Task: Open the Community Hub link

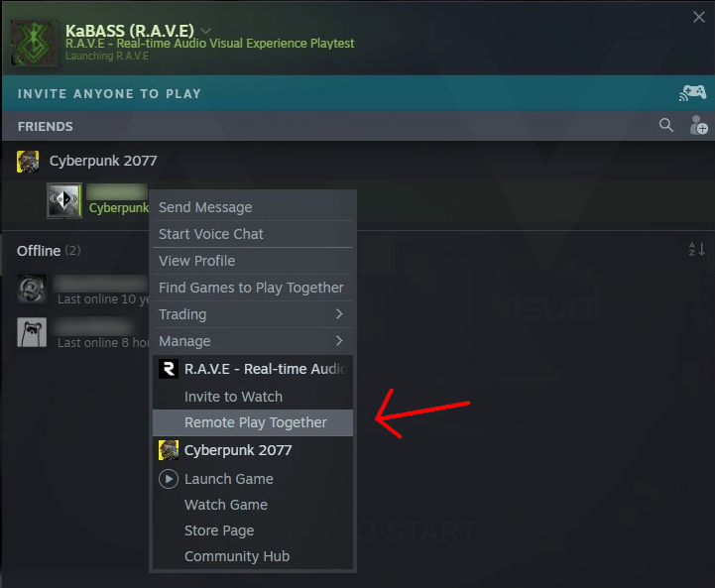Action: point(253,556)
